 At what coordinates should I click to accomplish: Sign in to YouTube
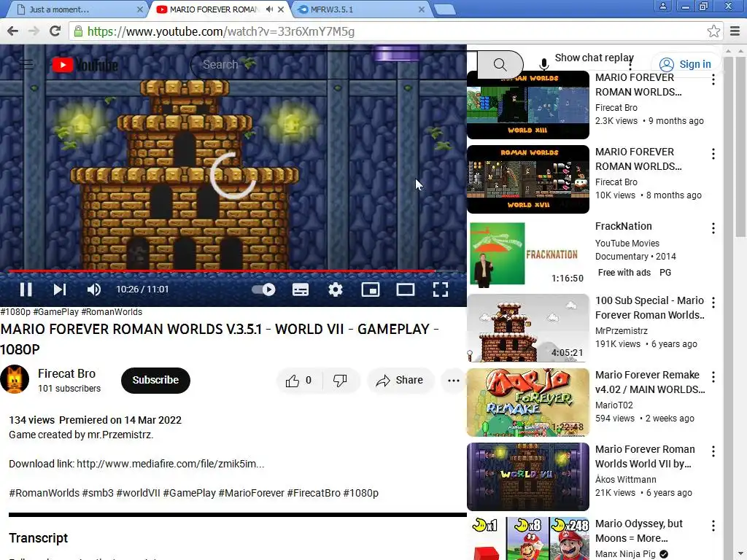(685, 64)
